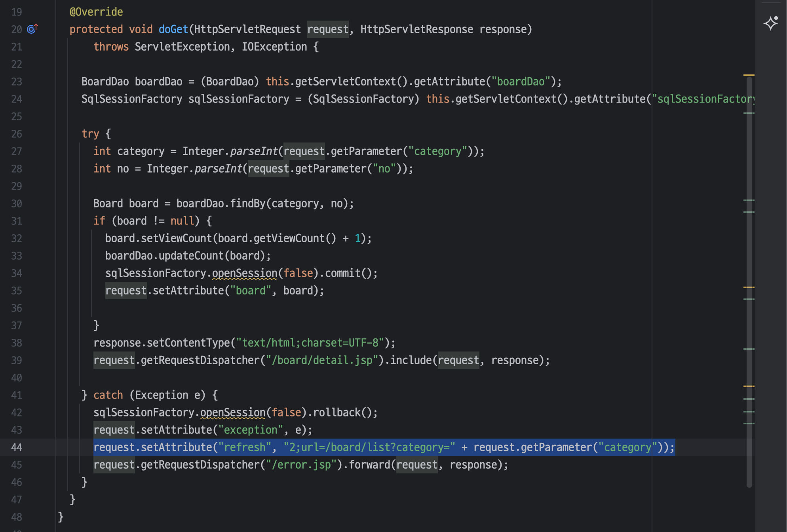Viewport: 787px width, 532px height.
Task: Click the yellow warning stripe mark at the top of the scrollbar
Action: pyautogui.click(x=749, y=75)
